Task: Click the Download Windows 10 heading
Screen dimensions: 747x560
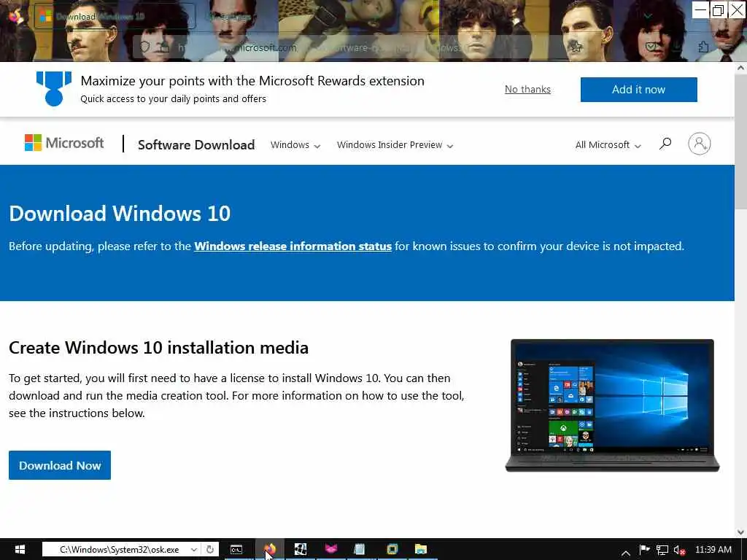Action: (x=120, y=214)
